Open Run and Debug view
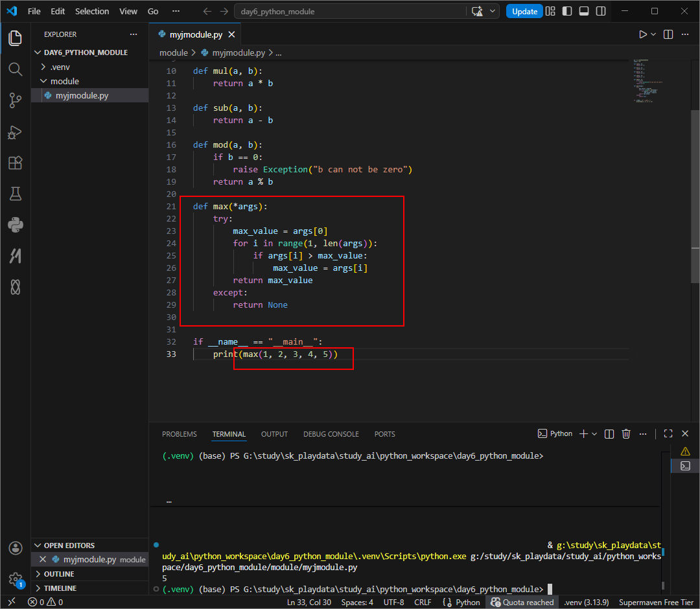This screenshot has height=609, width=700. coord(15,132)
